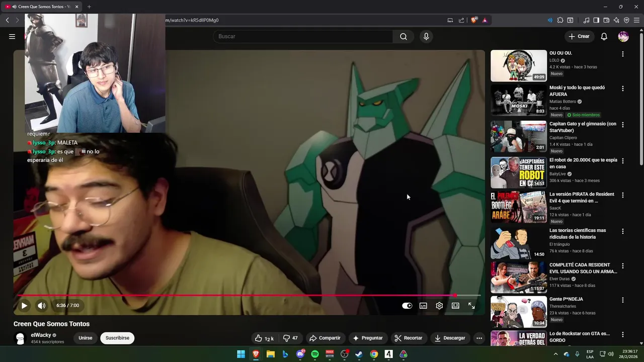
Task: Start voice search with microphone icon
Action: (x=426, y=36)
